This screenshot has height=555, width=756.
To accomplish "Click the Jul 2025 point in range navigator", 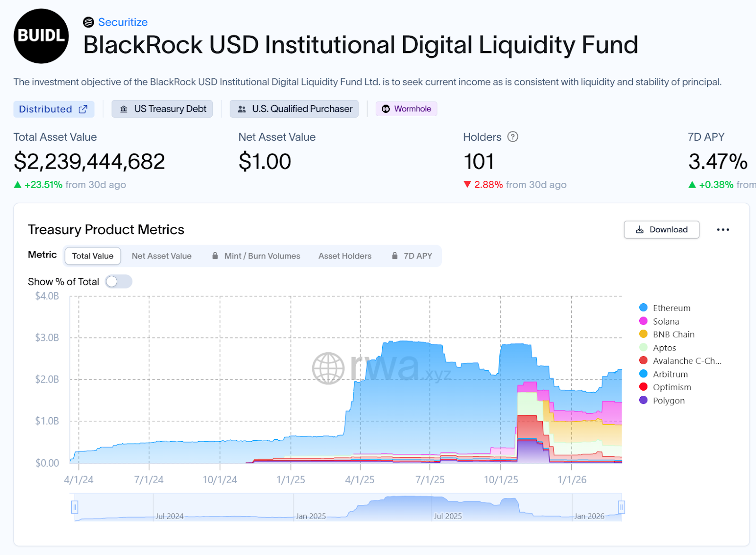I will pyautogui.click(x=447, y=516).
